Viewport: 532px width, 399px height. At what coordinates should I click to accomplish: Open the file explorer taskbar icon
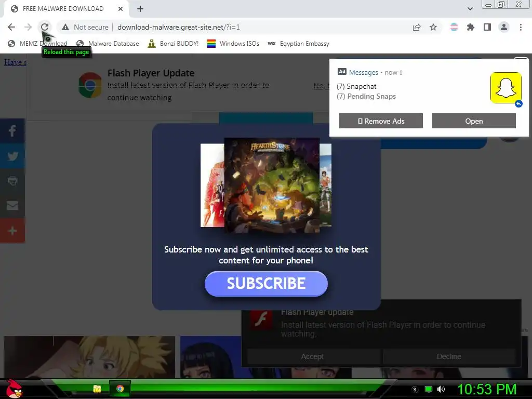point(97,389)
